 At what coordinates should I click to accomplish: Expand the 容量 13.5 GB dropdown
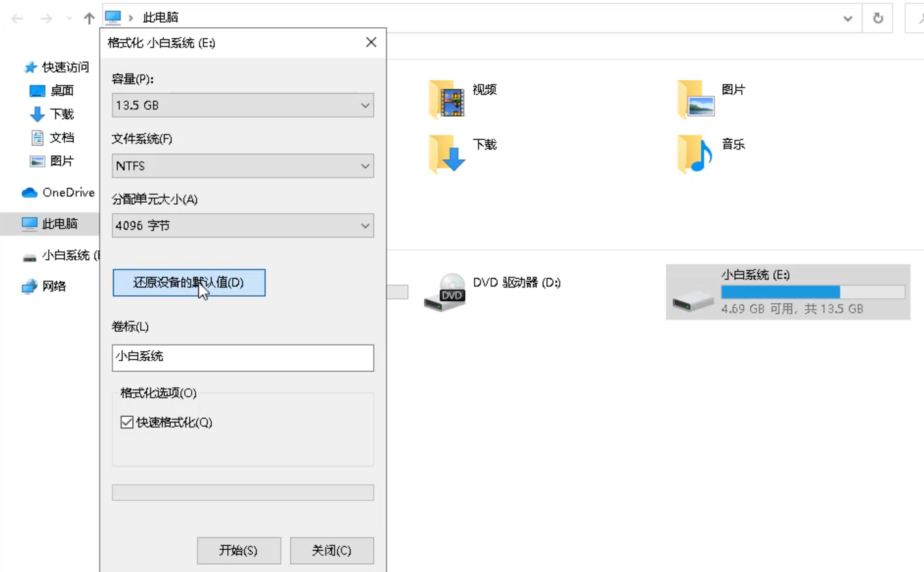point(243,106)
